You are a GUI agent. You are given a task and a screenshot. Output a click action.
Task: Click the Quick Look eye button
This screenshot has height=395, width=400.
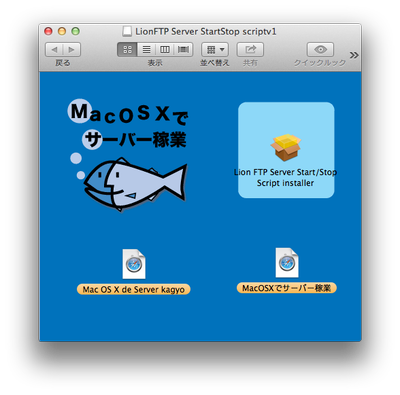[x=320, y=50]
